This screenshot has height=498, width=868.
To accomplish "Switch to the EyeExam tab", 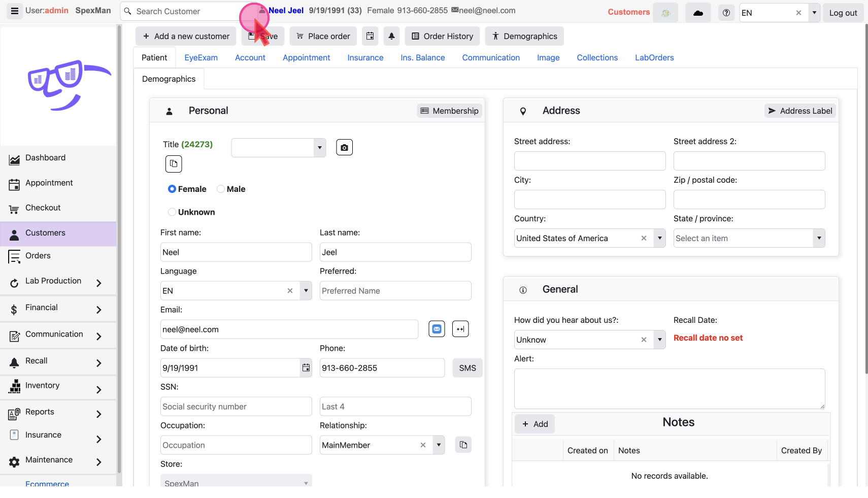I will (201, 58).
